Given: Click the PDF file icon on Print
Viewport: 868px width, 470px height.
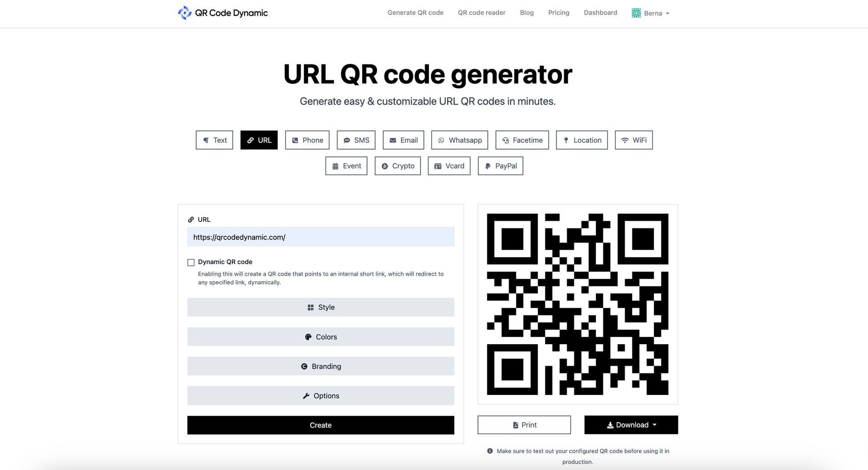Looking at the screenshot, I should [516, 425].
